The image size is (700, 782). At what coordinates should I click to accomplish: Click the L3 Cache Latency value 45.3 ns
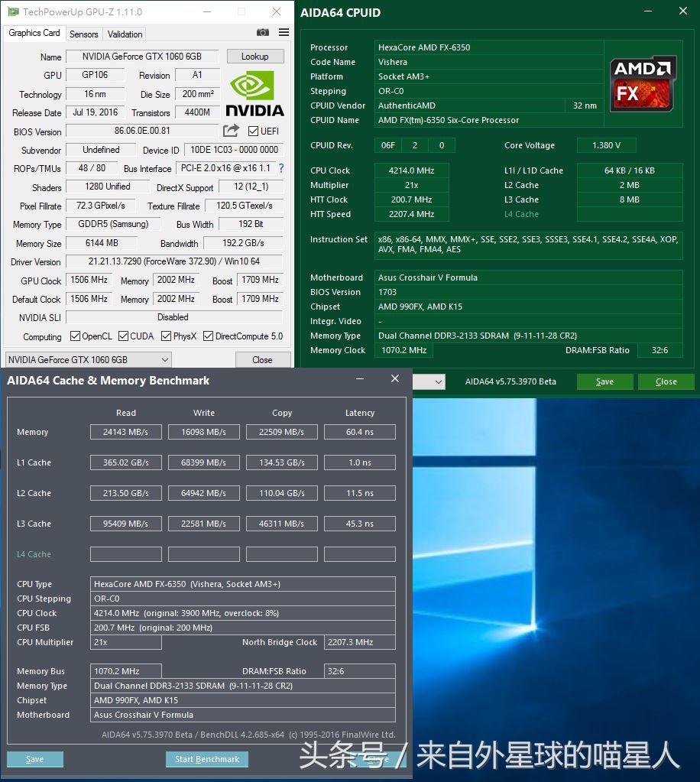(x=360, y=524)
